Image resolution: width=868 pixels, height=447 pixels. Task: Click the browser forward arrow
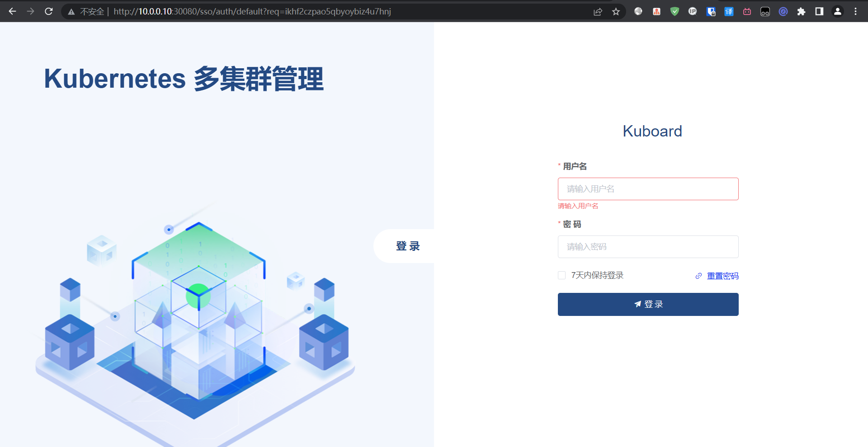click(31, 11)
